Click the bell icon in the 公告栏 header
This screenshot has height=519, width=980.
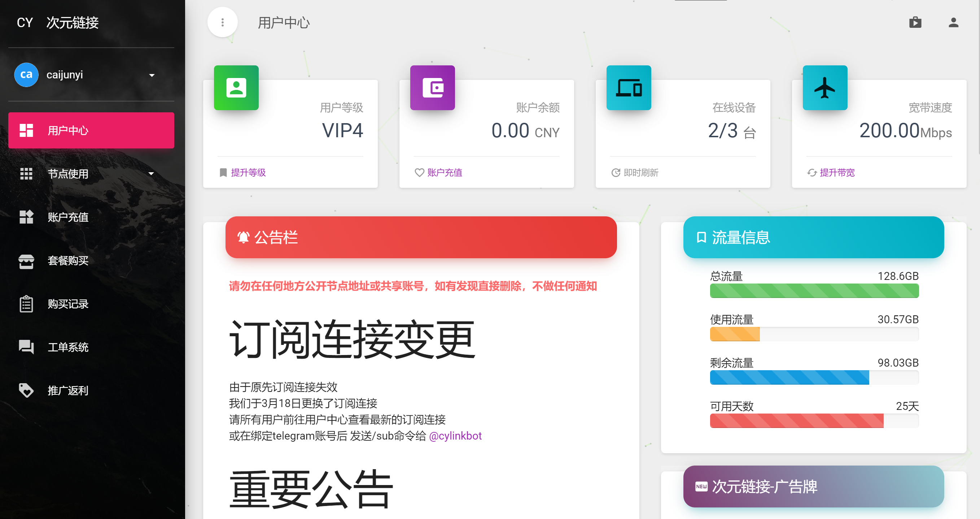tap(244, 237)
